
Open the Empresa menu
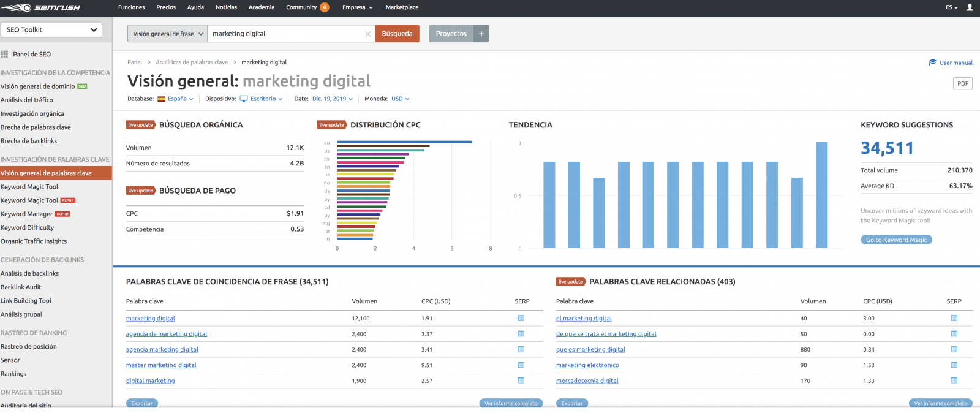tap(357, 7)
